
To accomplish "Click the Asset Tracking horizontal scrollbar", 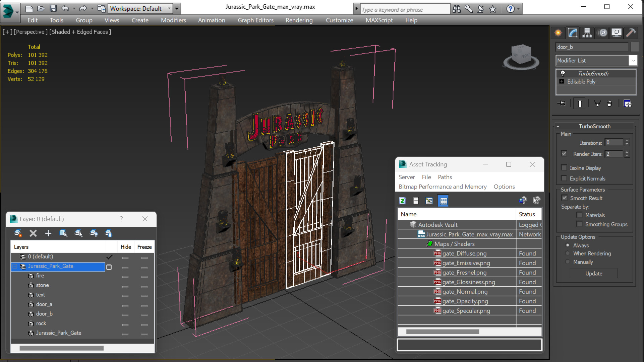I will pyautogui.click(x=443, y=332).
